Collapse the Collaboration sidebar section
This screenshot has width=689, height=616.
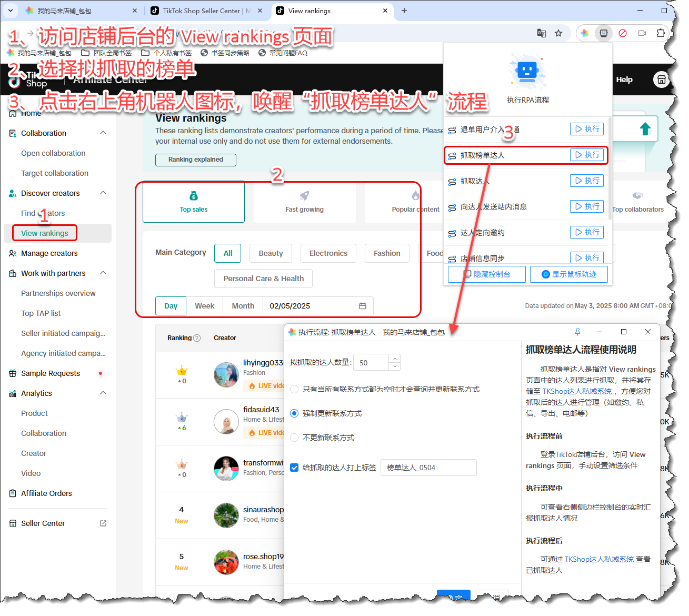coord(103,133)
